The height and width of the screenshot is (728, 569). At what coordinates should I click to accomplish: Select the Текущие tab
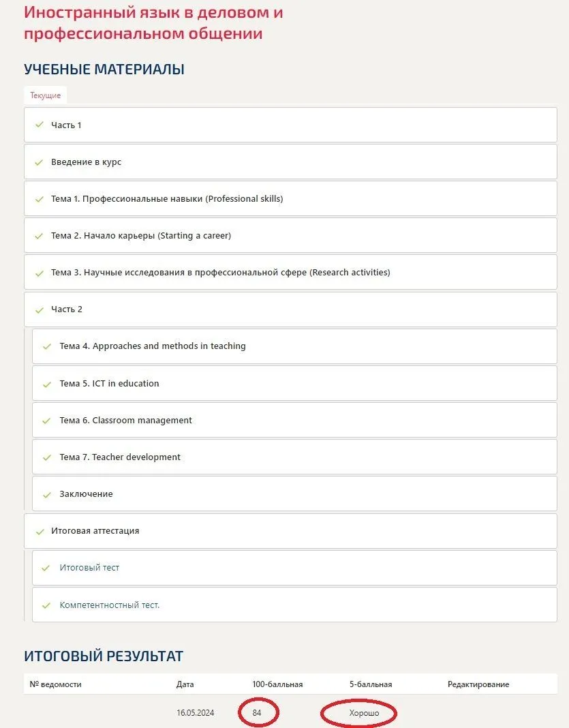(x=45, y=95)
